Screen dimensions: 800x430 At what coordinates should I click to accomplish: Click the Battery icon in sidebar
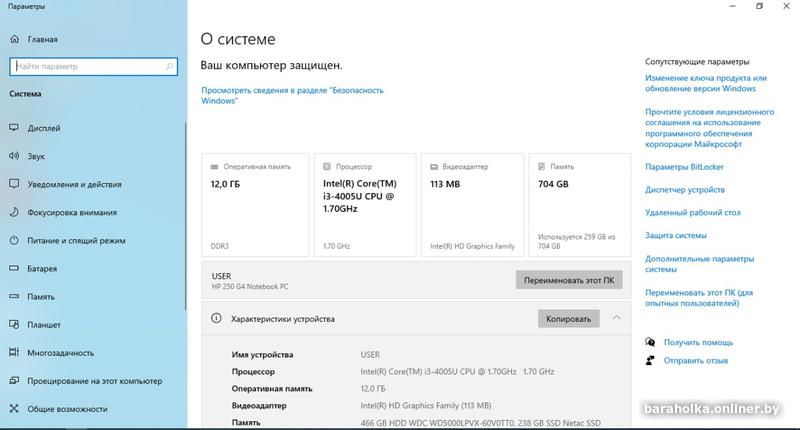(x=14, y=268)
